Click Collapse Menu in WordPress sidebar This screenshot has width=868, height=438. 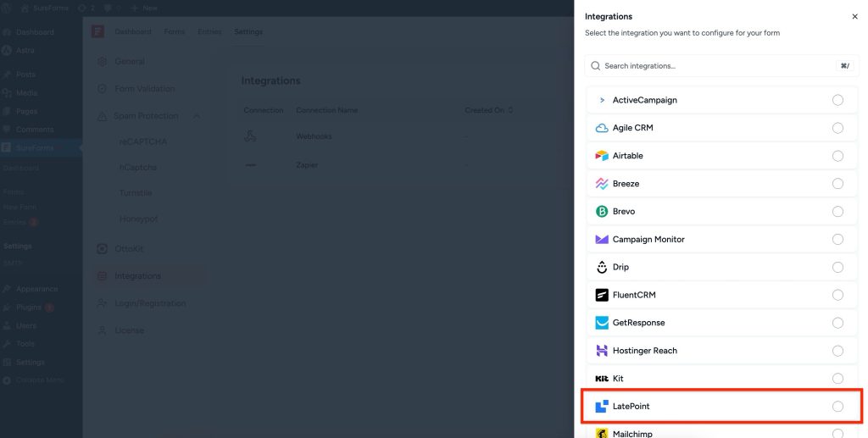coord(40,380)
